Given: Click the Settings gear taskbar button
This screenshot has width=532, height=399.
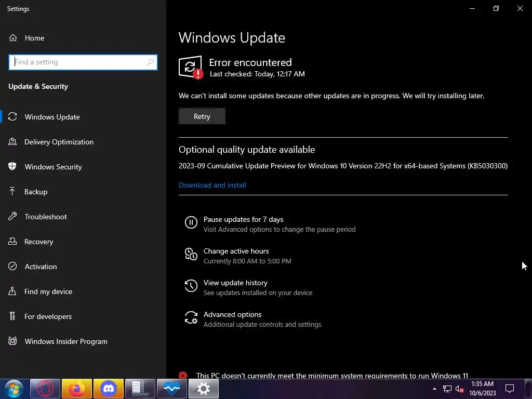Looking at the screenshot, I should click(204, 389).
